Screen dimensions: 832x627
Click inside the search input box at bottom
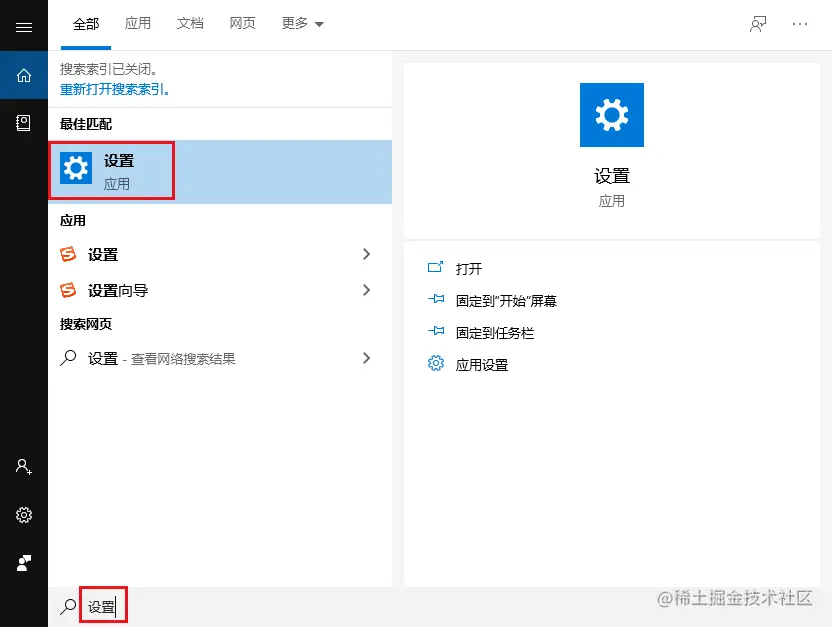click(105, 604)
